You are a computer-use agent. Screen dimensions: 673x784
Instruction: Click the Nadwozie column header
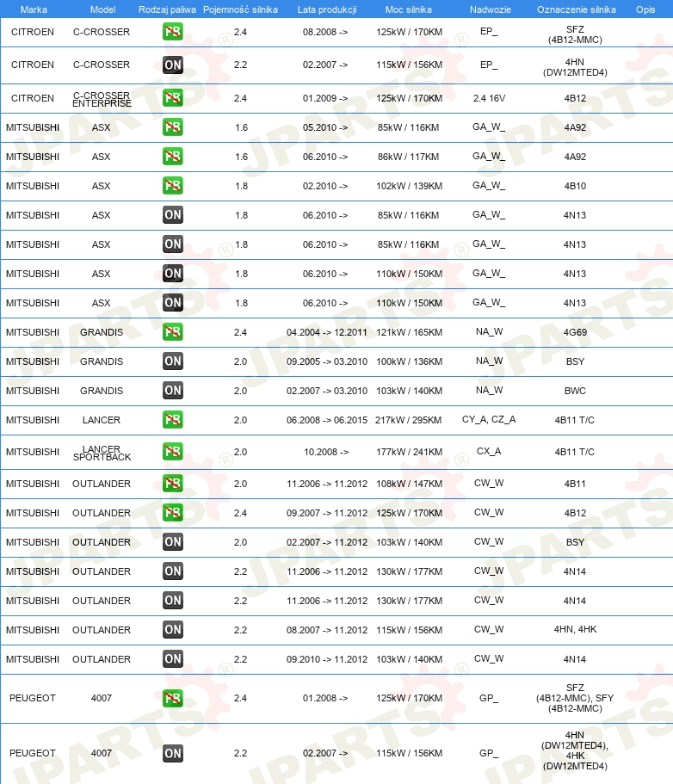pyautogui.click(x=490, y=9)
